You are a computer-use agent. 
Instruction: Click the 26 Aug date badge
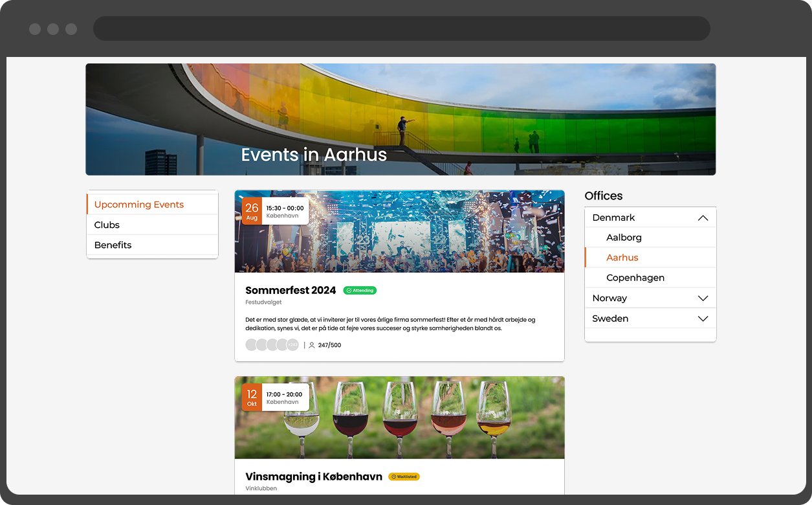[252, 211]
